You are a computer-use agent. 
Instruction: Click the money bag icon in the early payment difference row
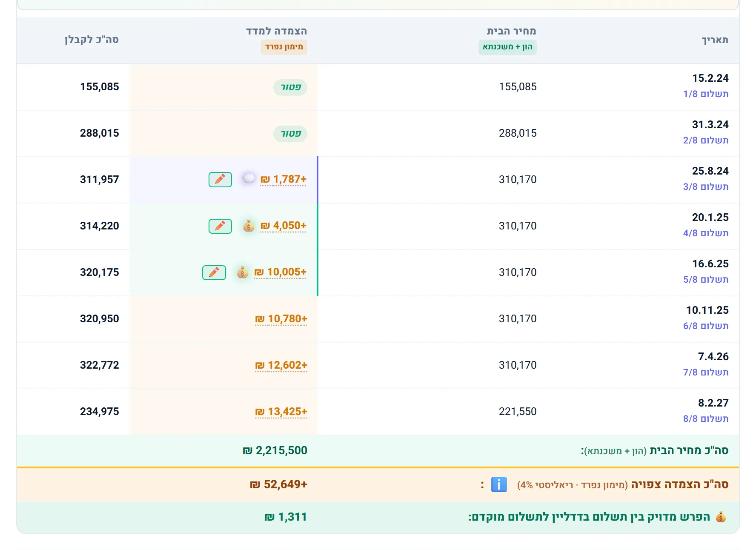point(721,517)
